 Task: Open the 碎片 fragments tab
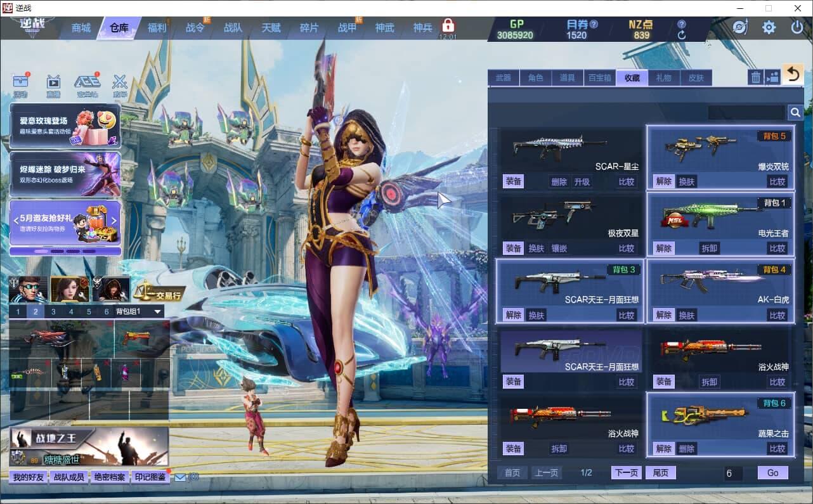(x=309, y=28)
